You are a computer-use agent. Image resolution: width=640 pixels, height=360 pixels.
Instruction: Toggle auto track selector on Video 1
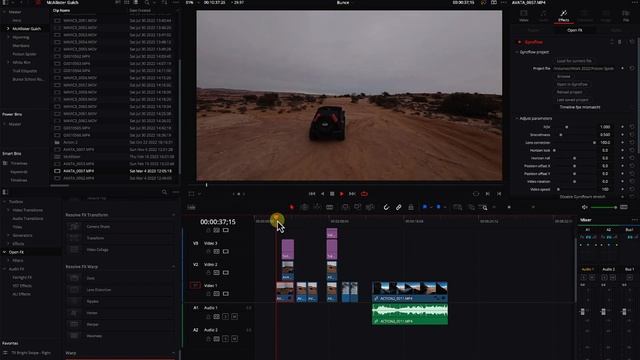(217, 294)
